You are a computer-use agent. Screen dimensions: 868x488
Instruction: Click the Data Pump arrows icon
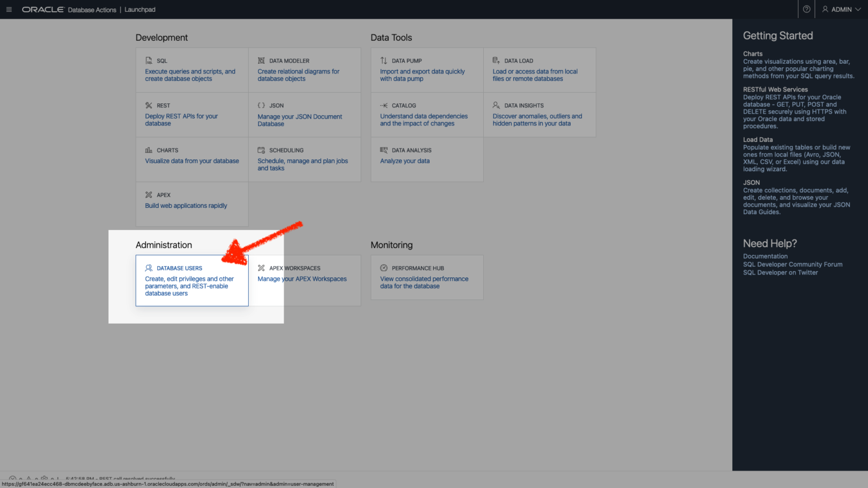coord(385,60)
